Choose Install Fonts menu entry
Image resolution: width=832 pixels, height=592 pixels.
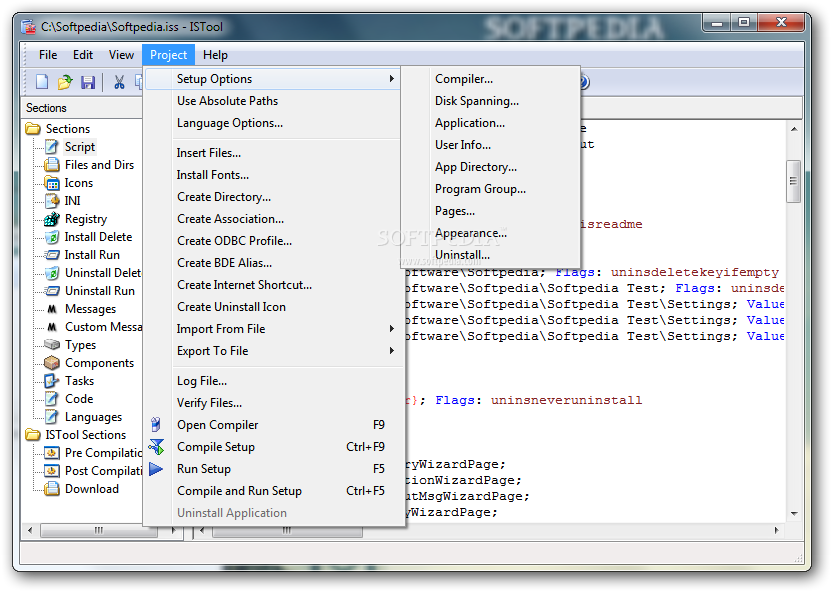tap(273, 175)
